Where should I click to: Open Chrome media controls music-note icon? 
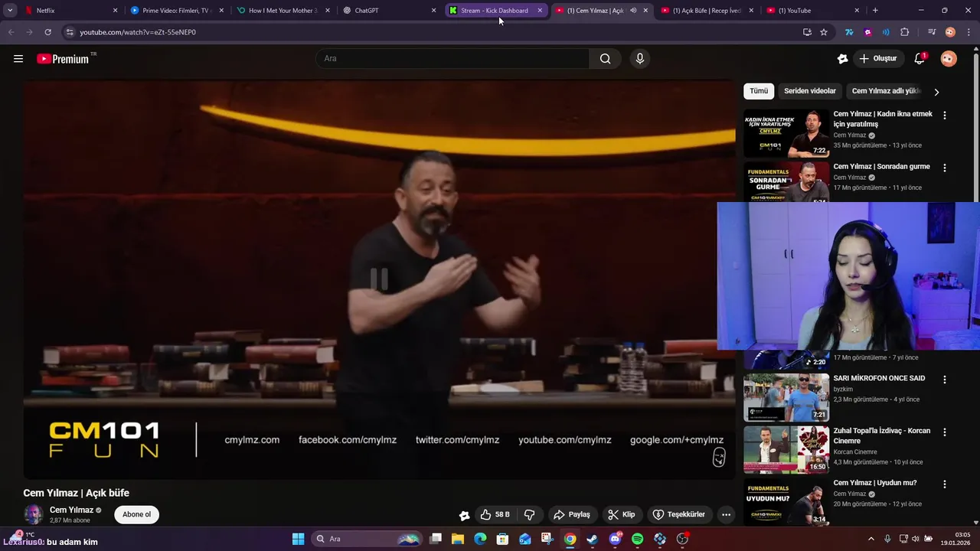coord(932,32)
